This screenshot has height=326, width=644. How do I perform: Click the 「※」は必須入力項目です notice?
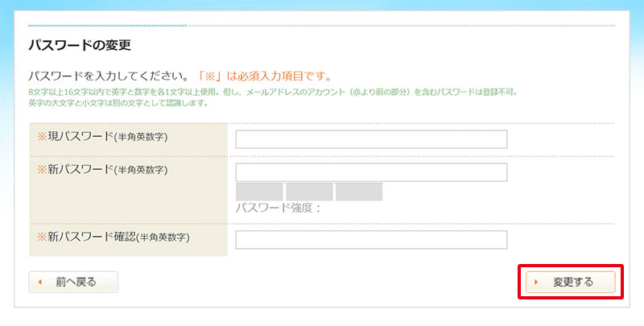263,76
